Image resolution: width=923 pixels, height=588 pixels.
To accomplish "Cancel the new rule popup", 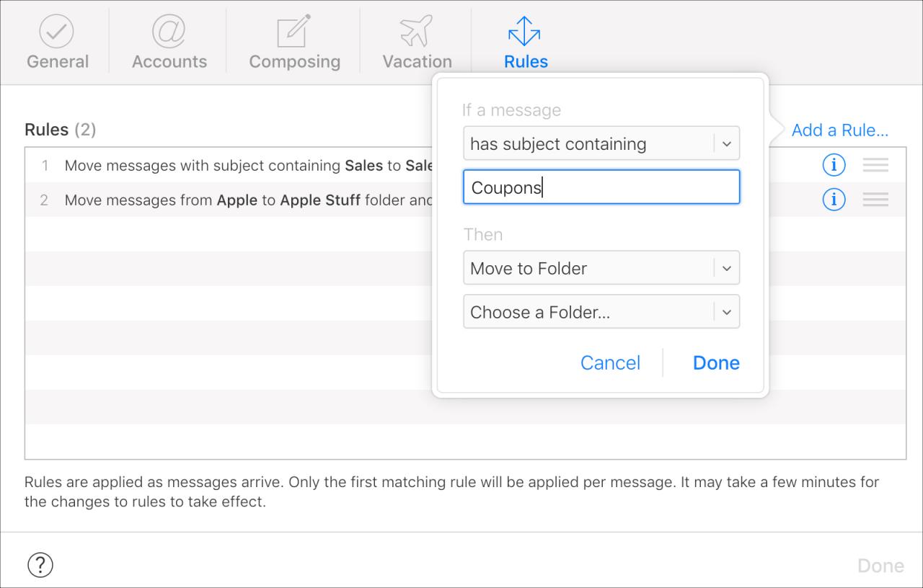I will pyautogui.click(x=610, y=362).
